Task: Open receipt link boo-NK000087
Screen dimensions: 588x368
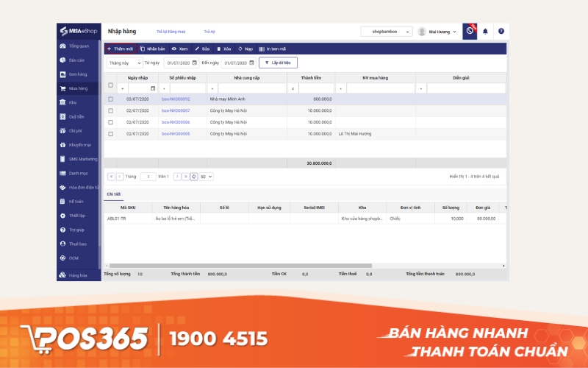Action: click(x=176, y=110)
